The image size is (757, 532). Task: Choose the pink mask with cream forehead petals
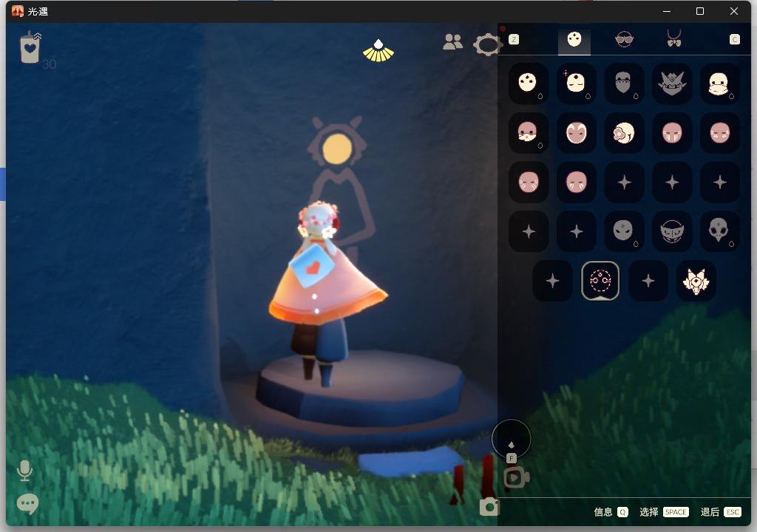click(576, 133)
